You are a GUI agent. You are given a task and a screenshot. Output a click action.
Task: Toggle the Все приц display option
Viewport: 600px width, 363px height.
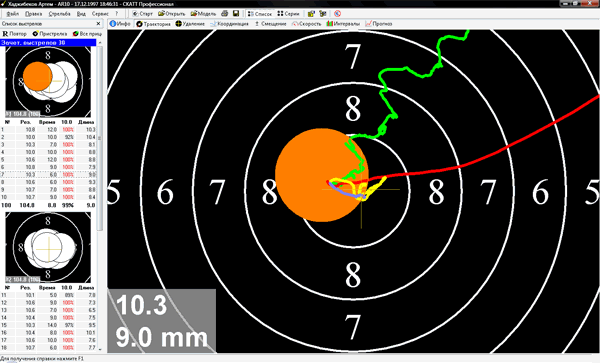(x=87, y=34)
